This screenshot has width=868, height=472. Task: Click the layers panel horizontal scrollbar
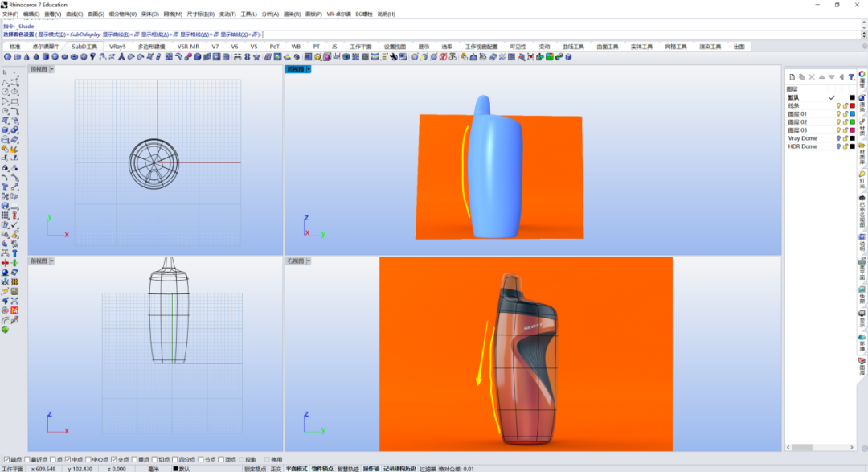820,447
